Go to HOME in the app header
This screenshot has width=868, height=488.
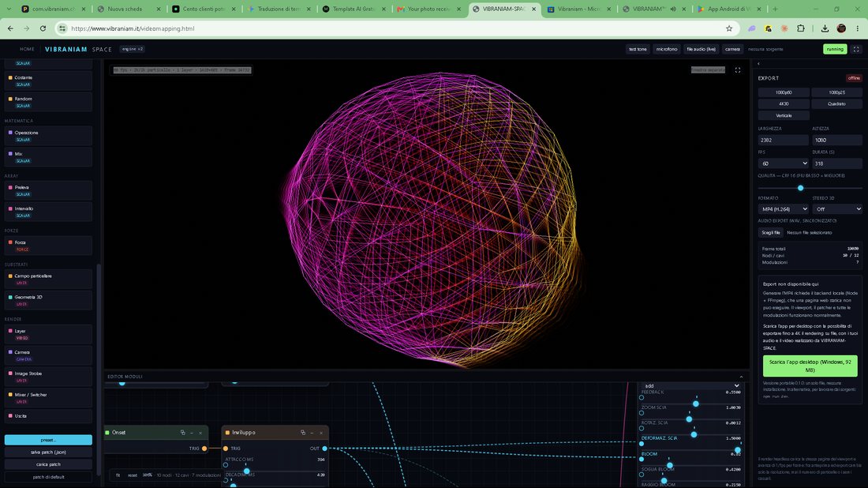(x=27, y=49)
